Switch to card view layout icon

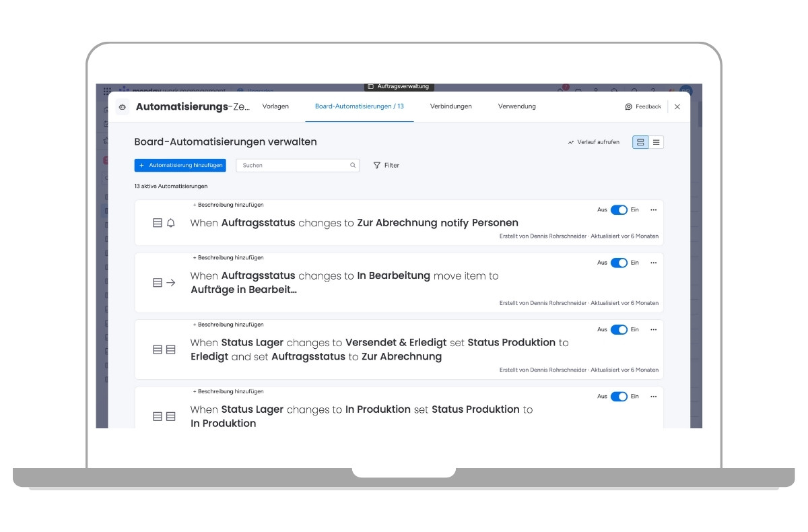click(640, 142)
